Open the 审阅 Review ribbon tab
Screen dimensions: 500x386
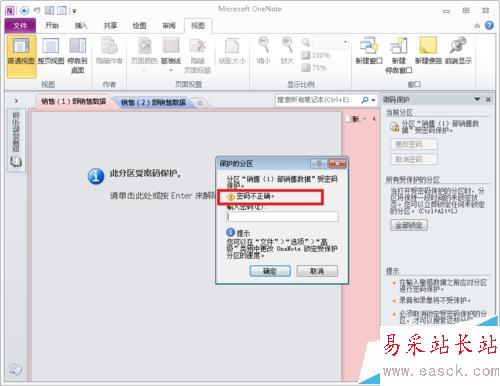[x=169, y=26]
